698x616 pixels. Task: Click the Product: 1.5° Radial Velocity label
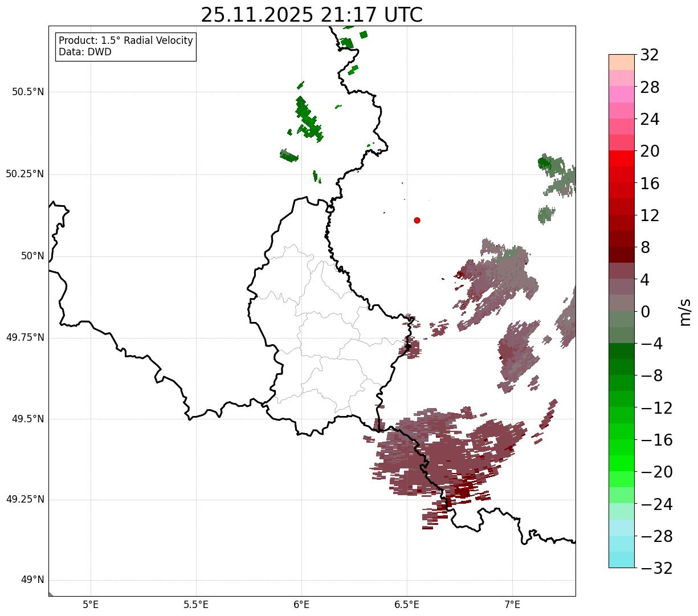(x=126, y=41)
